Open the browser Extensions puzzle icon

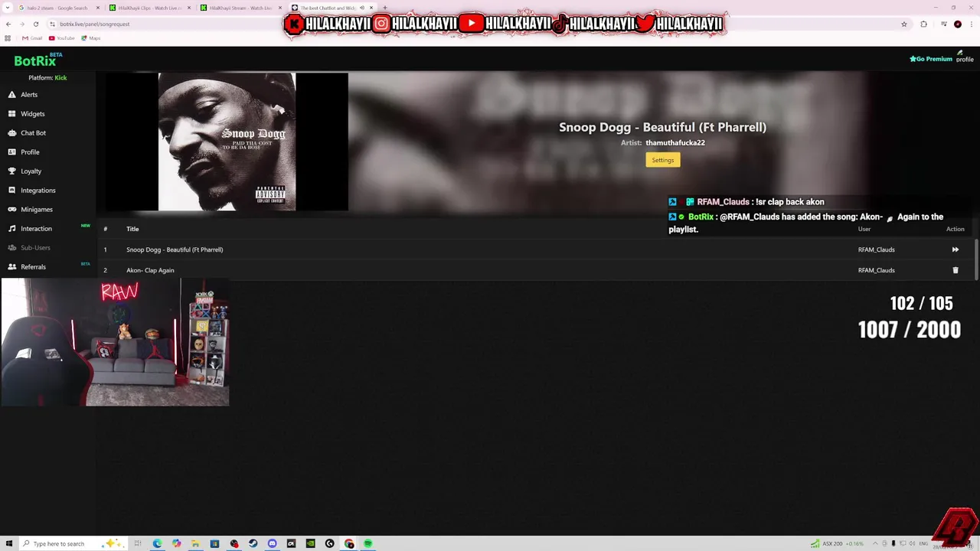pos(923,24)
